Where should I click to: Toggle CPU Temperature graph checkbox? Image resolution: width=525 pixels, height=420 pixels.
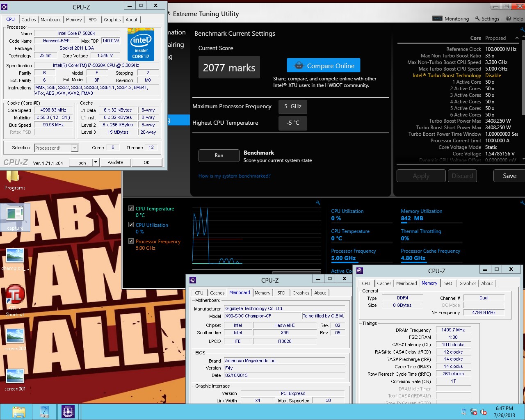131,208
